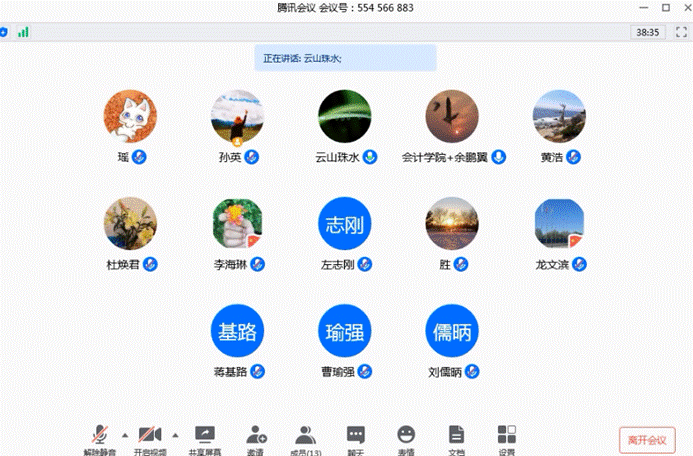Click the cat avatar of participant 瑶
The height and width of the screenshot is (456, 693).
pyautogui.click(x=130, y=117)
